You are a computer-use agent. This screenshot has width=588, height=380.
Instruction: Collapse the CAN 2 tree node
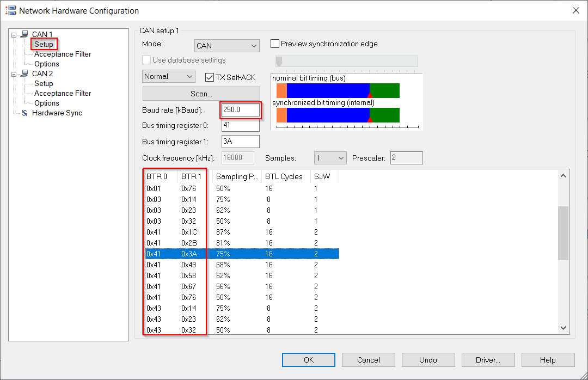14,74
